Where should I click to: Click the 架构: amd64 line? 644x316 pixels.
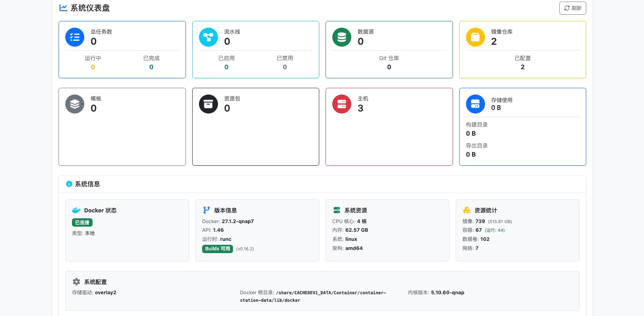[x=347, y=248]
